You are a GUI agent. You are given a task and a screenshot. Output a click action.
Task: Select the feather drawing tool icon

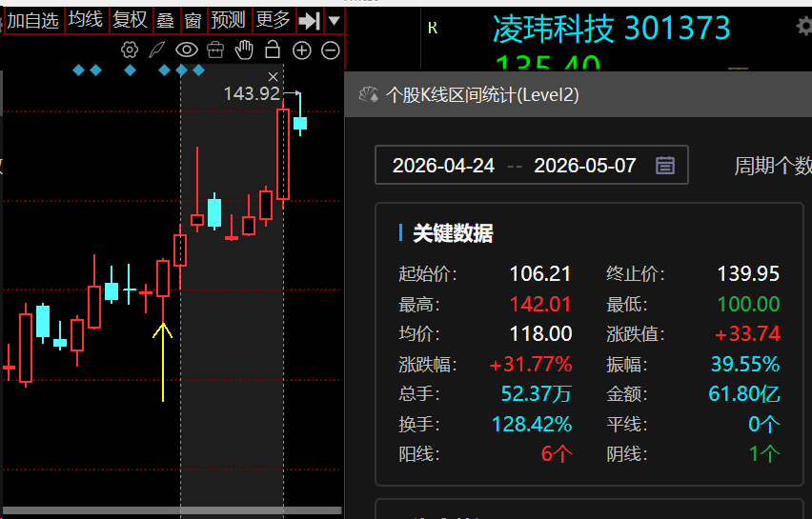coord(157,50)
